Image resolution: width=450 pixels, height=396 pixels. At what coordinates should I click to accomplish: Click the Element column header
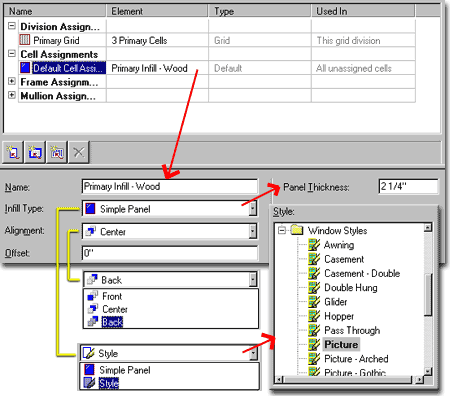(157, 11)
